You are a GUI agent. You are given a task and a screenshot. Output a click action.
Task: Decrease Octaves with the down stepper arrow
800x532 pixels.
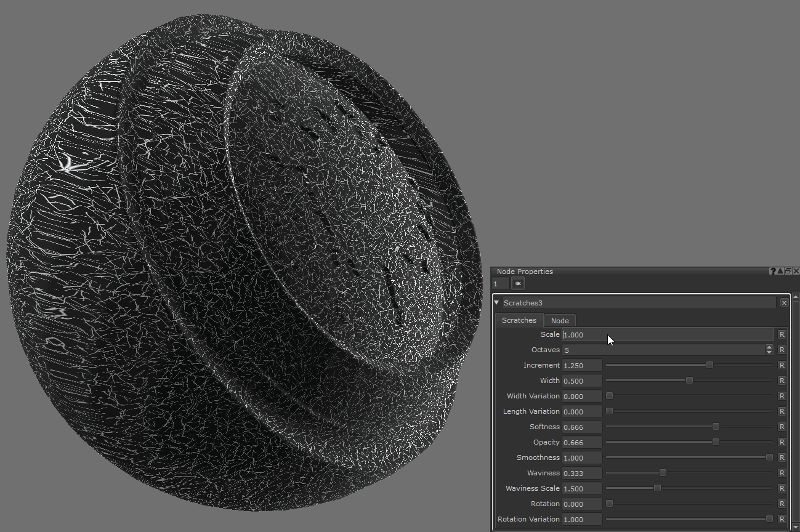coord(769,353)
